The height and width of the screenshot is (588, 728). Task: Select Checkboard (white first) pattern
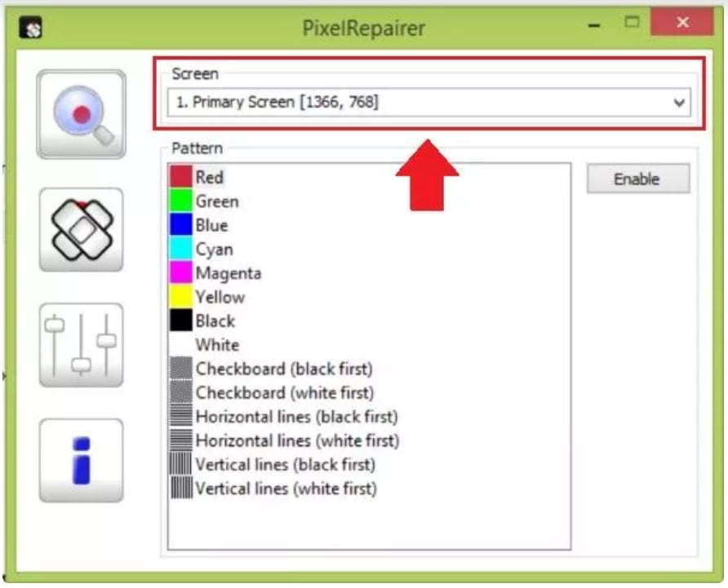[x=285, y=393]
